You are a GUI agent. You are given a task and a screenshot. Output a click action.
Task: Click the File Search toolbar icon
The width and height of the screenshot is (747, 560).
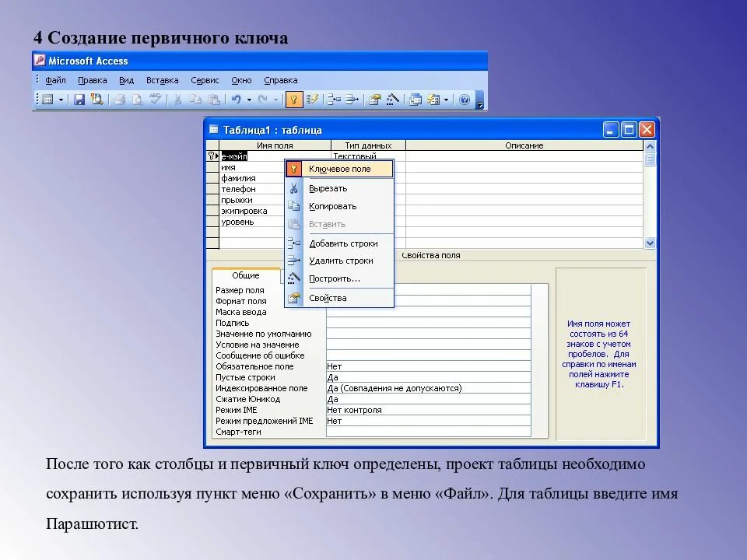click(97, 100)
